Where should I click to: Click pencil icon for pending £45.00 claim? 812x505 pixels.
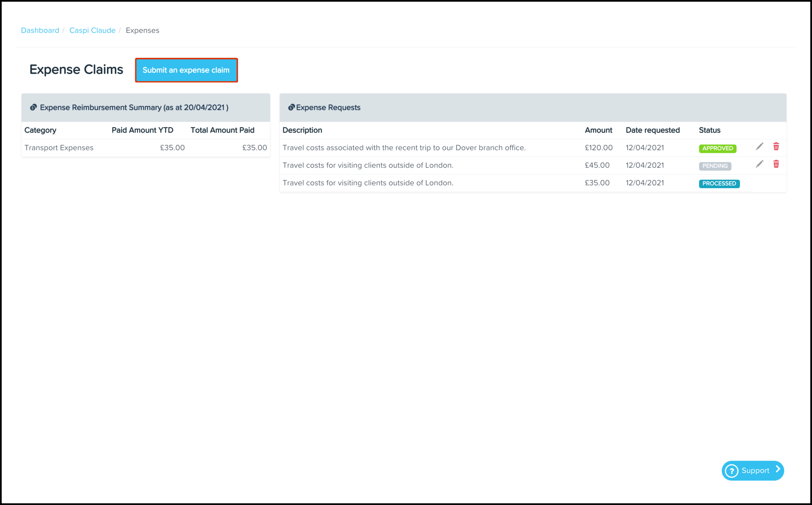[759, 164]
